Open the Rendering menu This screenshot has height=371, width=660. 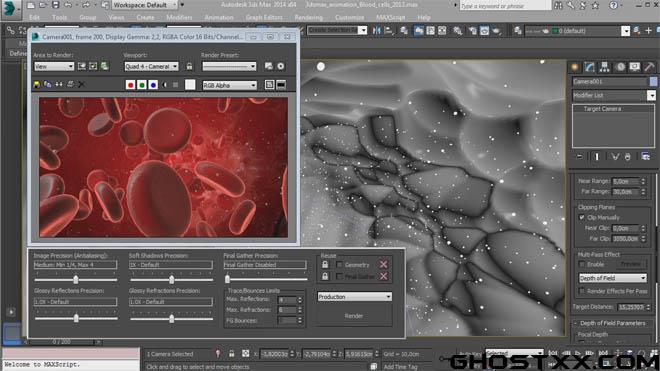click(x=309, y=18)
